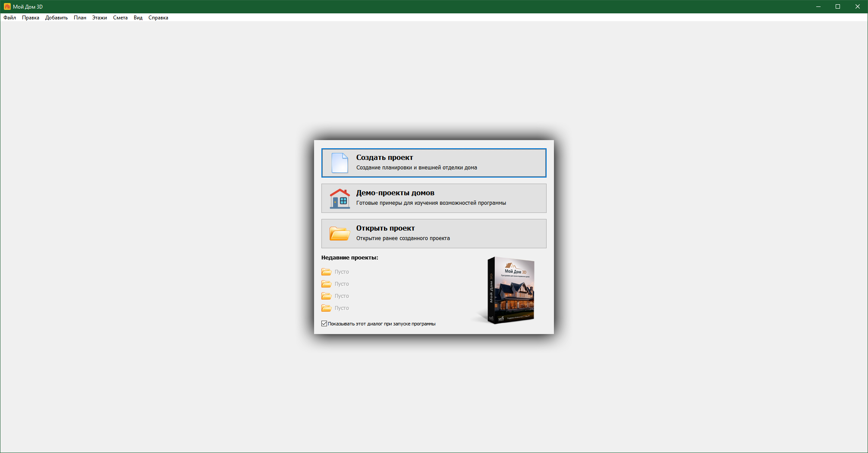
Task: Open the Вид menu
Action: (138, 18)
